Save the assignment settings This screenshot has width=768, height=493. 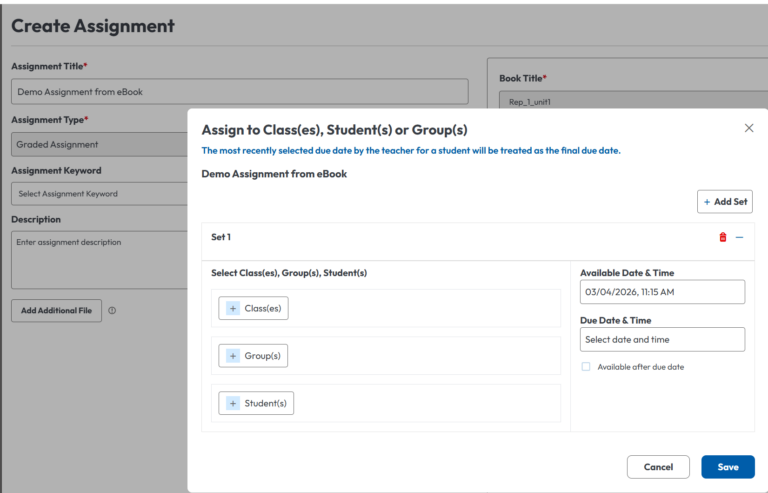click(727, 467)
